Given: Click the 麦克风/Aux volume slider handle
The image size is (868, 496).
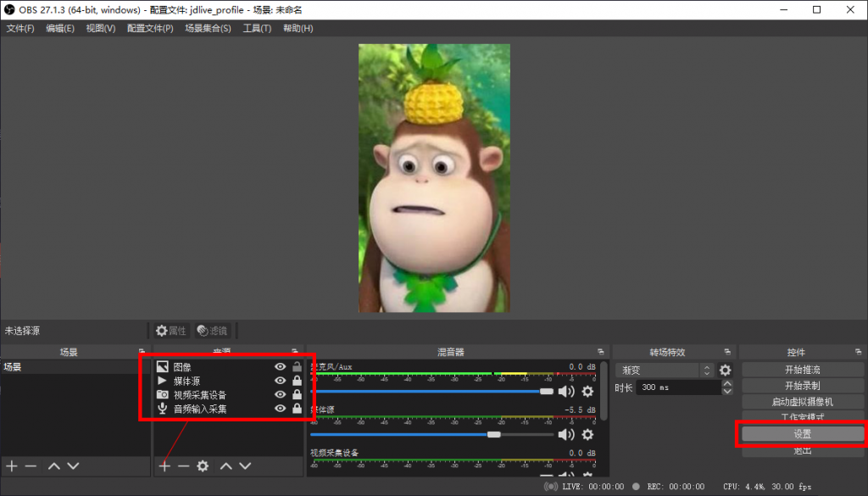Looking at the screenshot, I should coord(547,391).
